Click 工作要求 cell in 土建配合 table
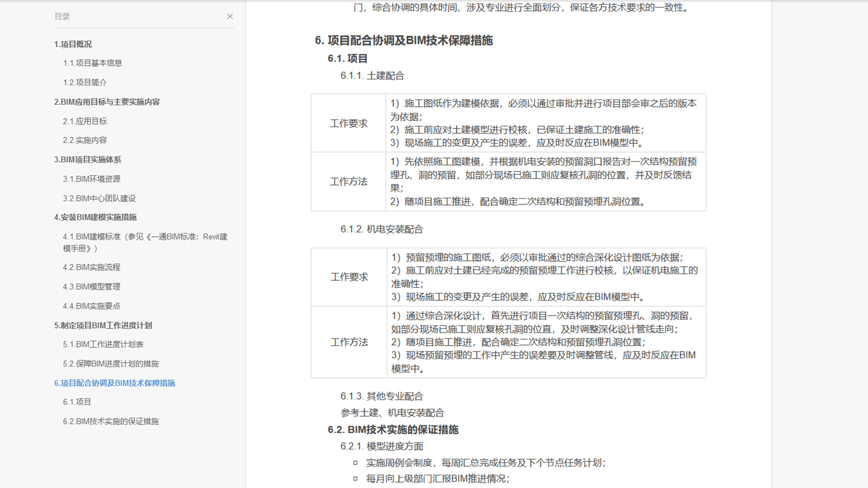The width and height of the screenshot is (868, 488). (349, 123)
